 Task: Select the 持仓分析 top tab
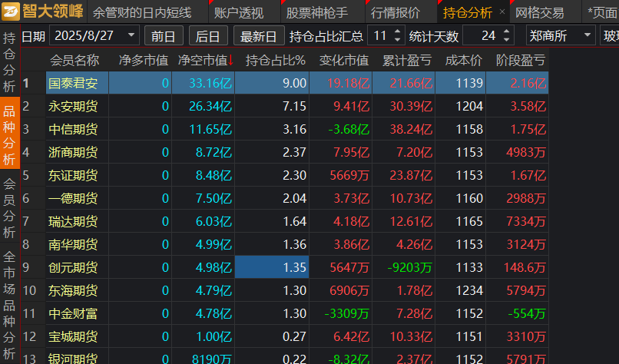468,12
